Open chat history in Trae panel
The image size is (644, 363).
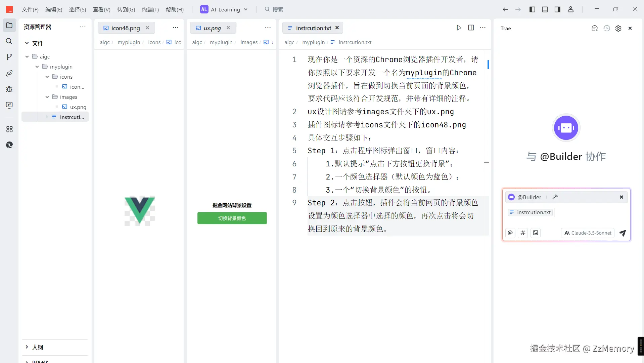607,29
